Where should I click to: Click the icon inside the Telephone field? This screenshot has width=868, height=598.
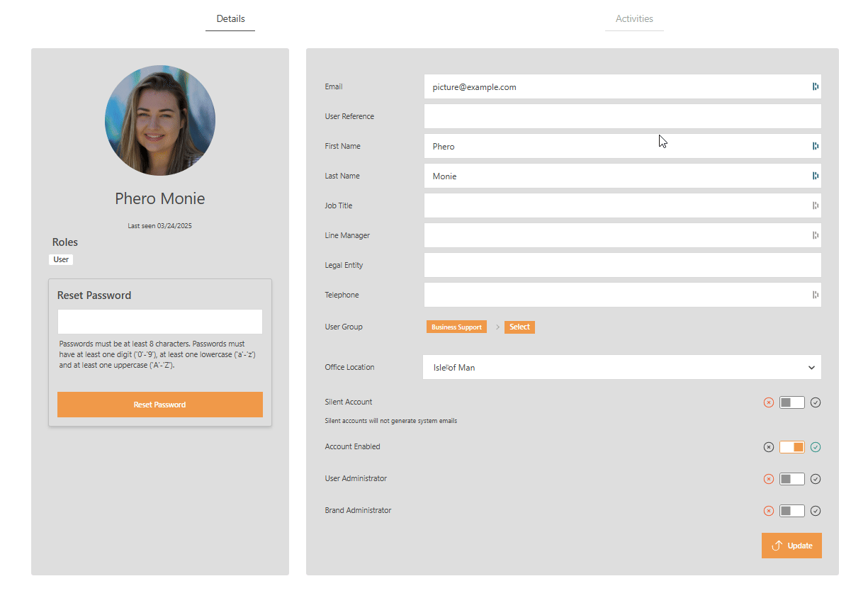point(815,295)
